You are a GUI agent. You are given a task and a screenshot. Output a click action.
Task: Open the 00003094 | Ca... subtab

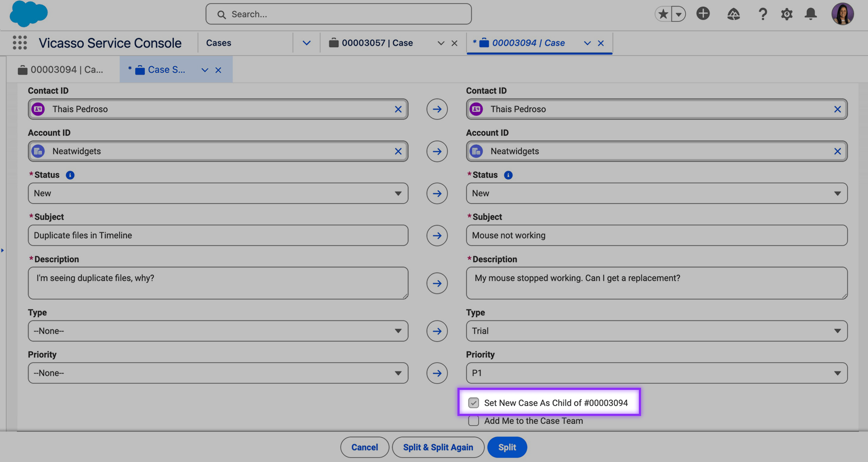60,69
